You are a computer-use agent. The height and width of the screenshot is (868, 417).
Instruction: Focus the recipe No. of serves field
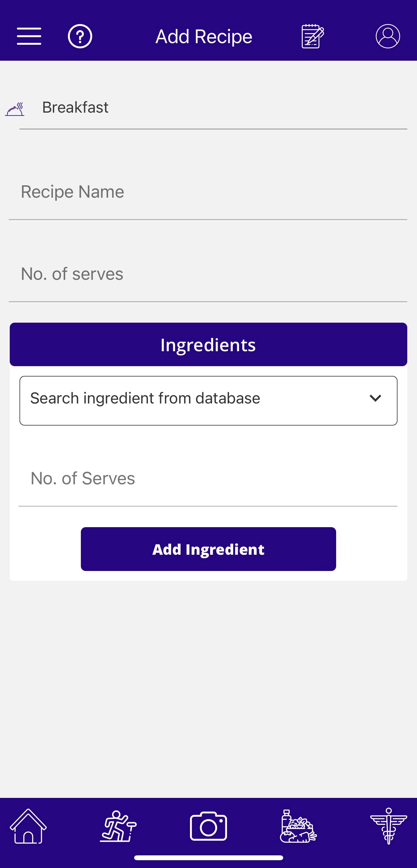pyautogui.click(x=208, y=274)
